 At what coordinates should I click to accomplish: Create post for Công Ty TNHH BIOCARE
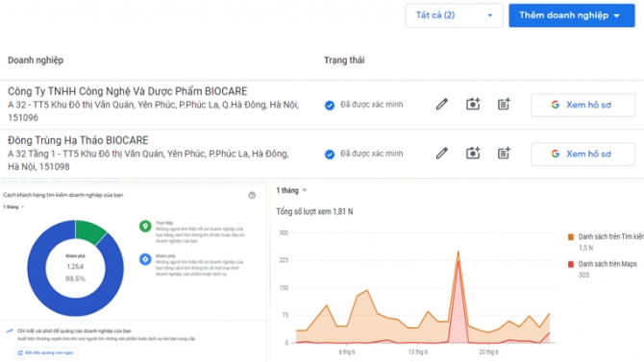tap(504, 105)
